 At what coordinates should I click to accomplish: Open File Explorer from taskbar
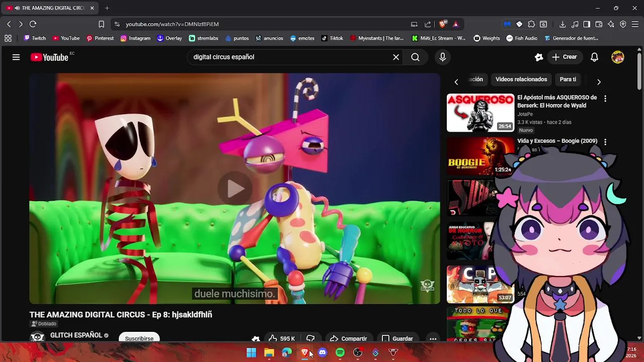coord(269,352)
